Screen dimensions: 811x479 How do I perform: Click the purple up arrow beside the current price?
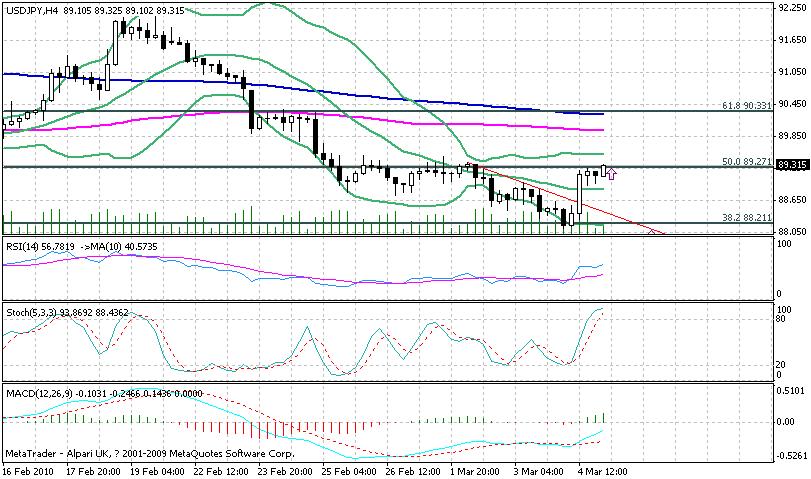(611, 174)
